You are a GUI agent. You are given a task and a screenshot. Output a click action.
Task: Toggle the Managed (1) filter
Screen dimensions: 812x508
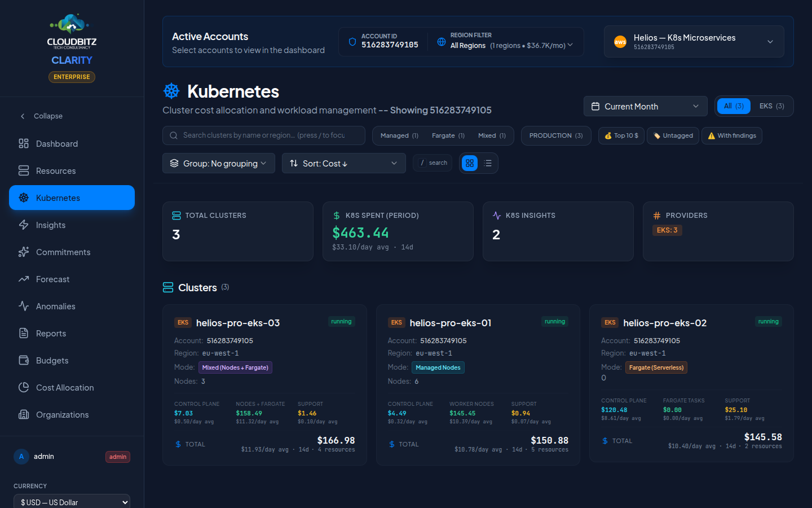coord(399,135)
